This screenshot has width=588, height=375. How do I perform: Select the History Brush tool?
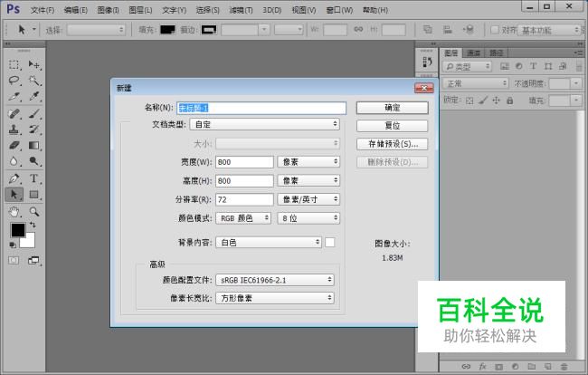click(x=34, y=130)
